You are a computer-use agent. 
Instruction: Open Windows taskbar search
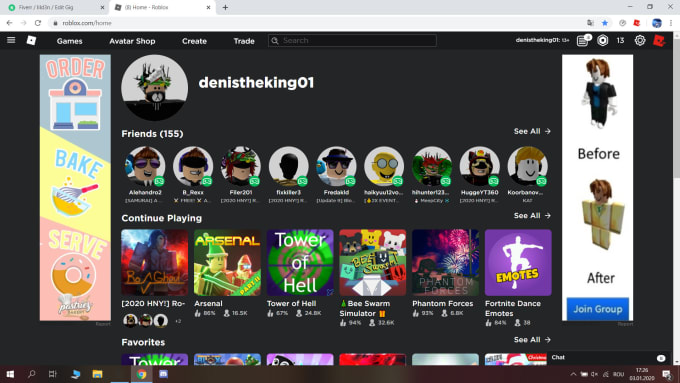(x=32, y=374)
